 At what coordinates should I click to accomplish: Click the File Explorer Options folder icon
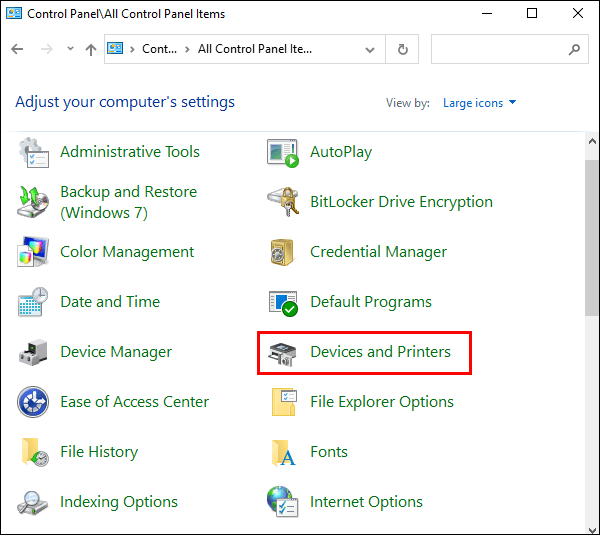pos(284,402)
